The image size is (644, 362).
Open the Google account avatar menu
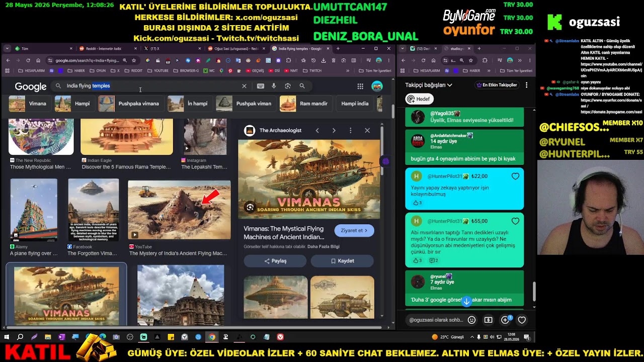377,86
